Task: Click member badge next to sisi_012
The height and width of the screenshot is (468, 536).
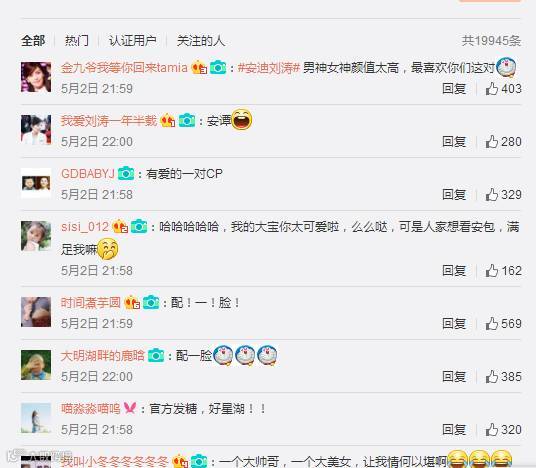Action: pos(120,226)
